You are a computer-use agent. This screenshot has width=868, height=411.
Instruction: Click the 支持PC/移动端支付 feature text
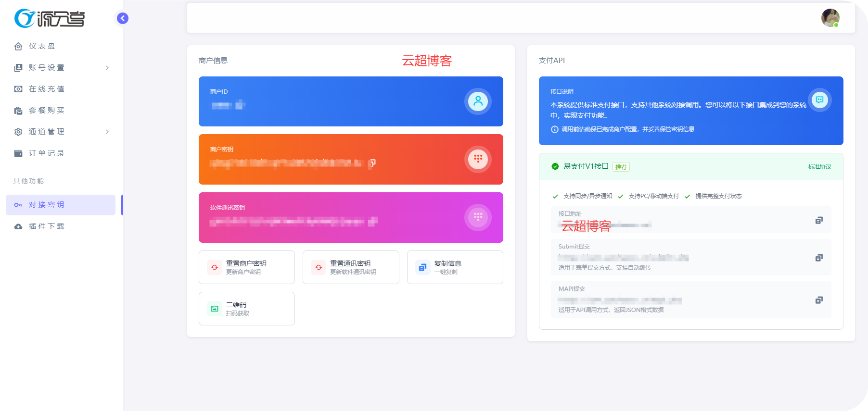click(x=653, y=196)
